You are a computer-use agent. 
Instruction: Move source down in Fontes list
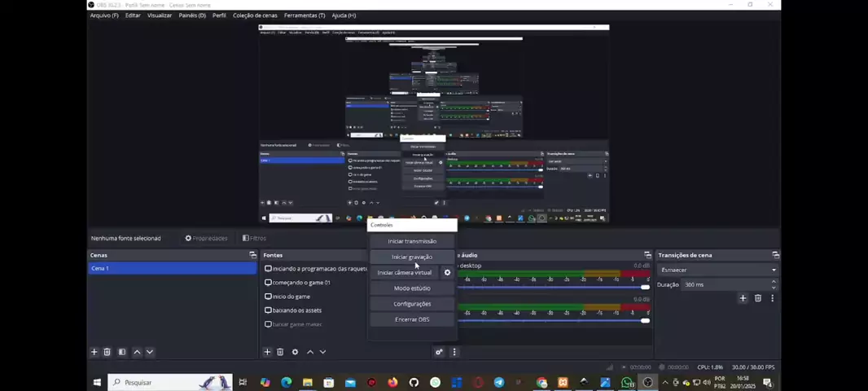click(x=322, y=352)
